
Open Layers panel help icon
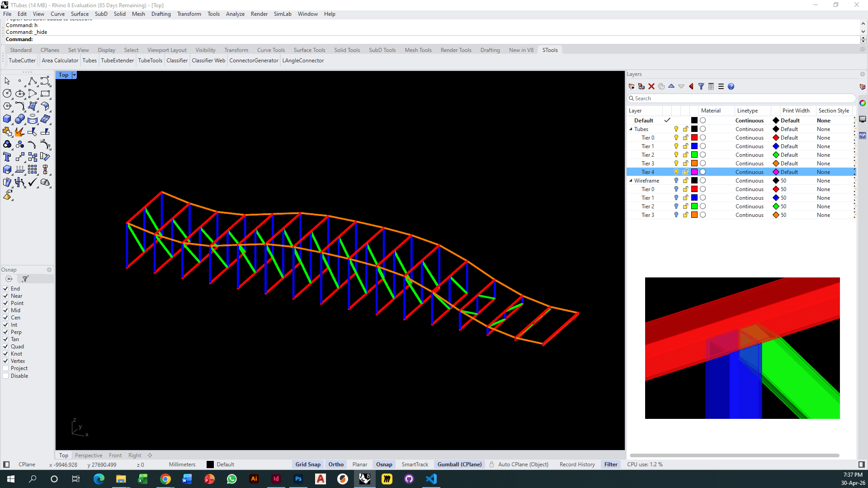pos(731,86)
